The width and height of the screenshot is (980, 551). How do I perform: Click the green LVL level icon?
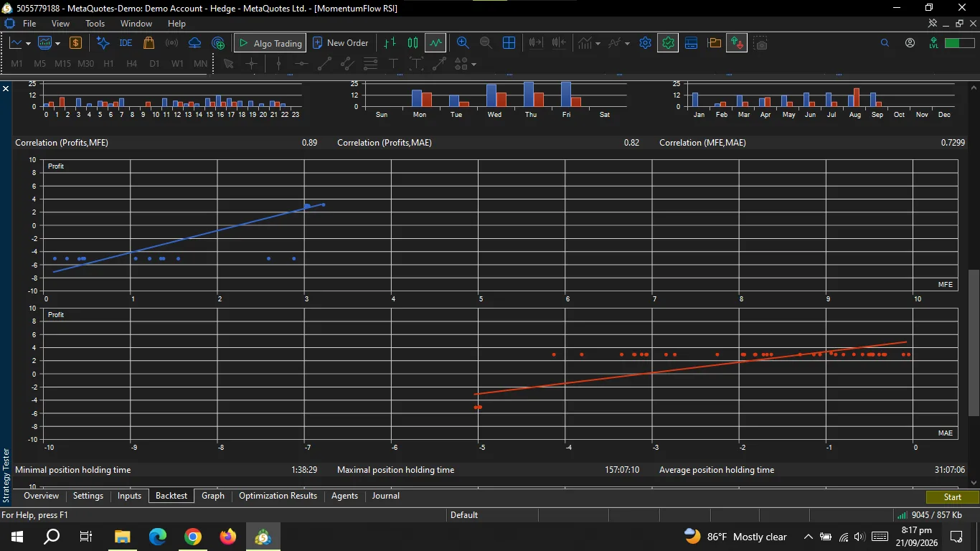[x=933, y=43]
